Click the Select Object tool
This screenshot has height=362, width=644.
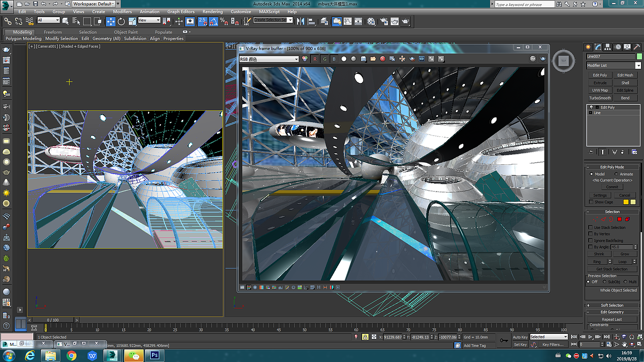click(65, 21)
